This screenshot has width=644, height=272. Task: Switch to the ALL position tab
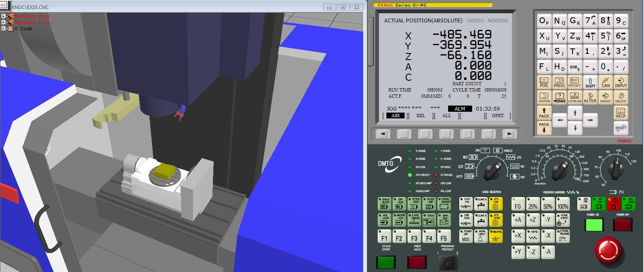(446, 116)
